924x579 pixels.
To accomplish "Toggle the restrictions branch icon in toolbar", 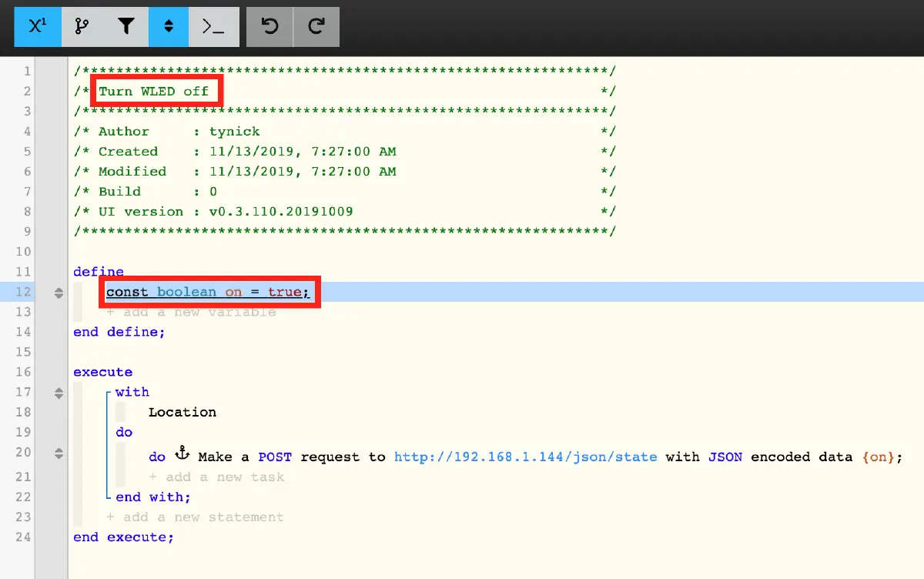I will [x=82, y=27].
